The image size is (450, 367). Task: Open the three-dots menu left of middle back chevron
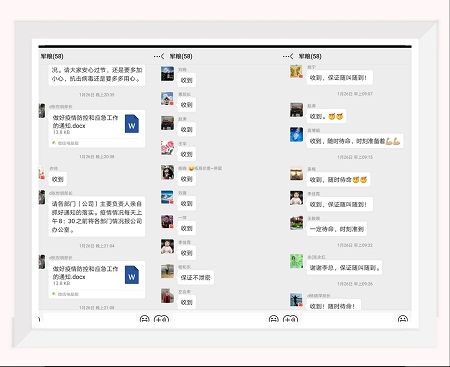coord(156,56)
